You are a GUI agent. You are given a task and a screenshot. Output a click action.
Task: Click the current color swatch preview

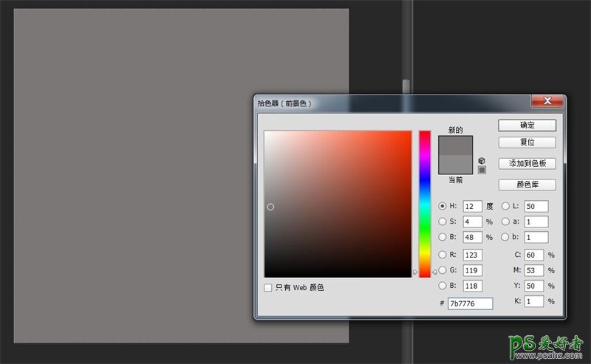[455, 165]
